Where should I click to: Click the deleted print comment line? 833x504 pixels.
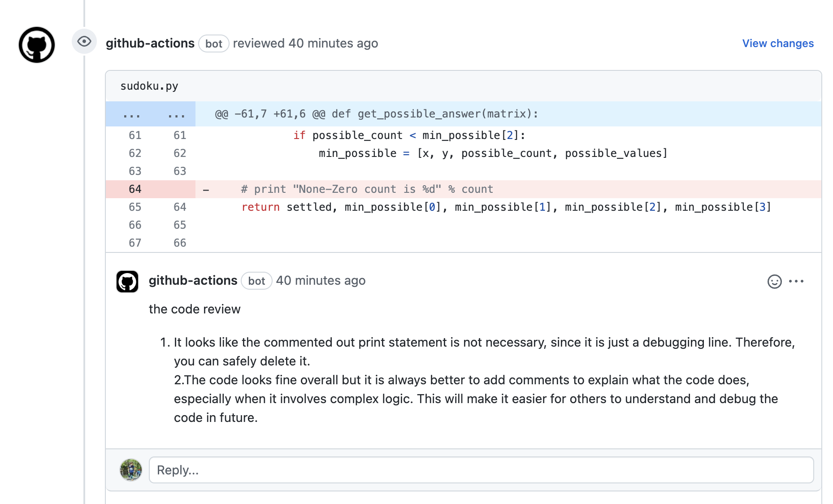[464, 189]
